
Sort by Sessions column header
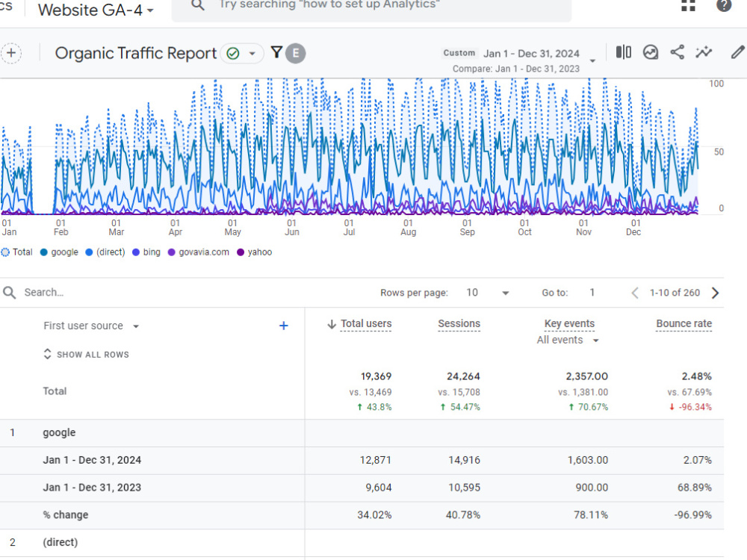coord(459,324)
